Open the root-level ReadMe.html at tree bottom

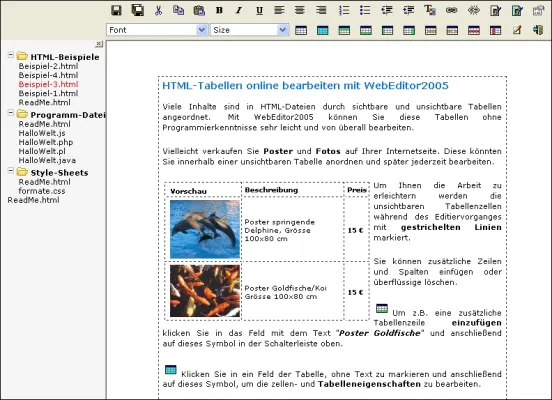point(33,200)
